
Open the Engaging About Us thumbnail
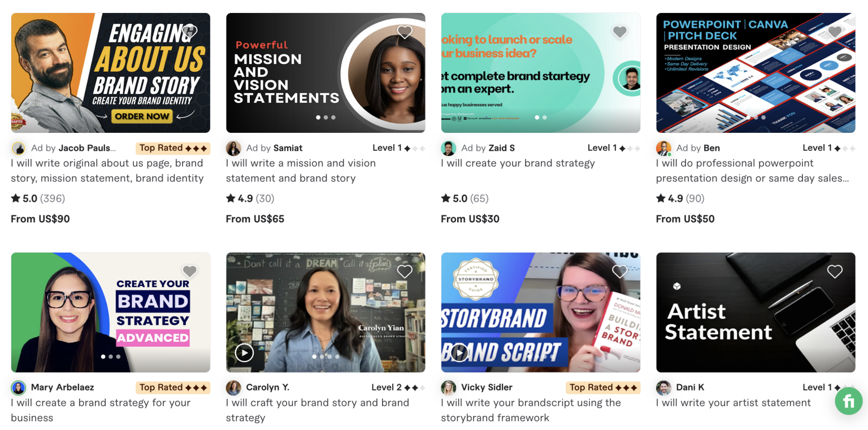pyautogui.click(x=111, y=73)
